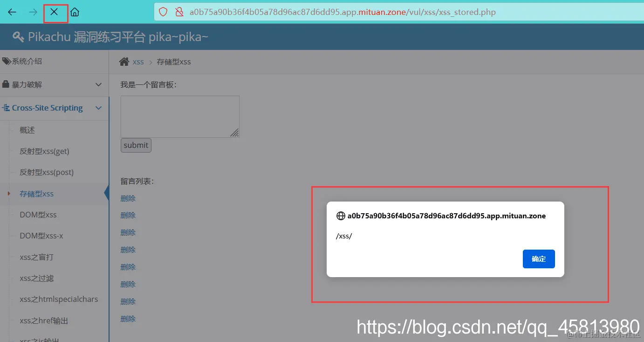Click the shield tracking protection icon
The image size is (644, 342).
[x=163, y=12]
